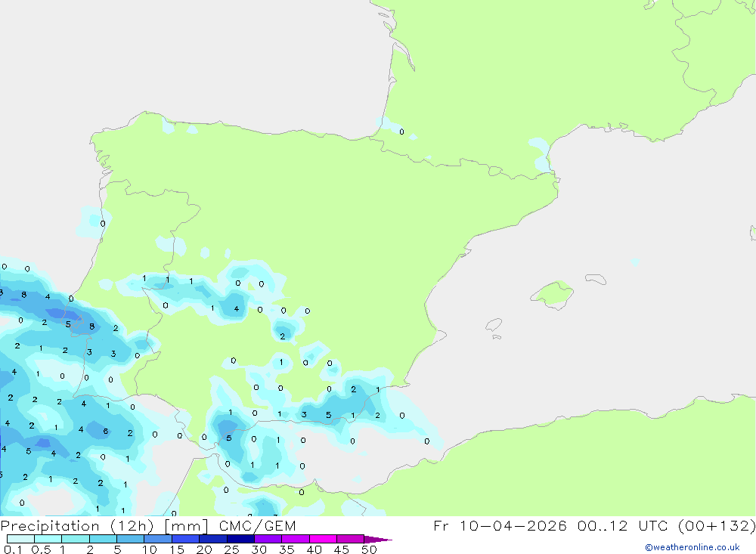Select the '15' legend label
Viewport: 756px width, 554px height.
tap(177, 549)
